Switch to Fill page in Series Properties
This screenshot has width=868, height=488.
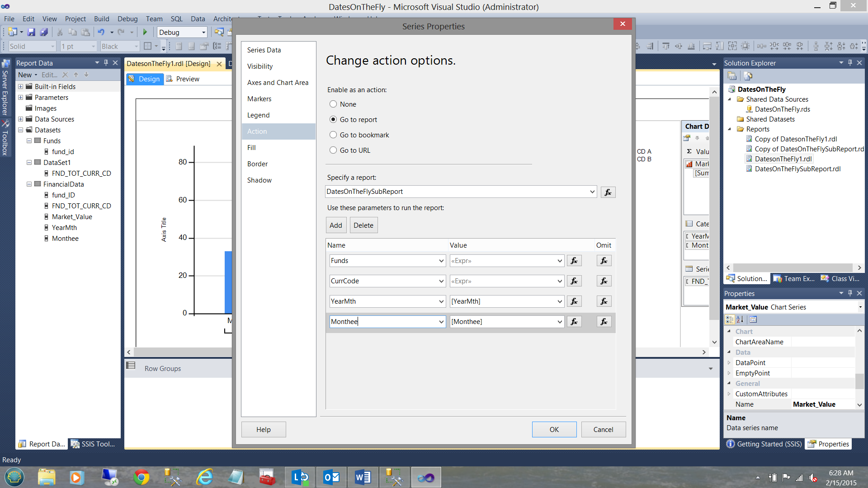251,148
